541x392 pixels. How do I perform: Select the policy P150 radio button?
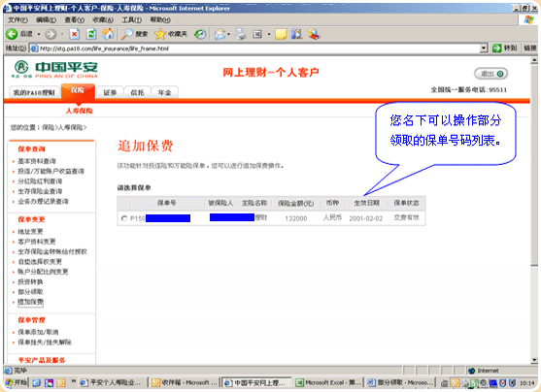pyautogui.click(x=124, y=218)
